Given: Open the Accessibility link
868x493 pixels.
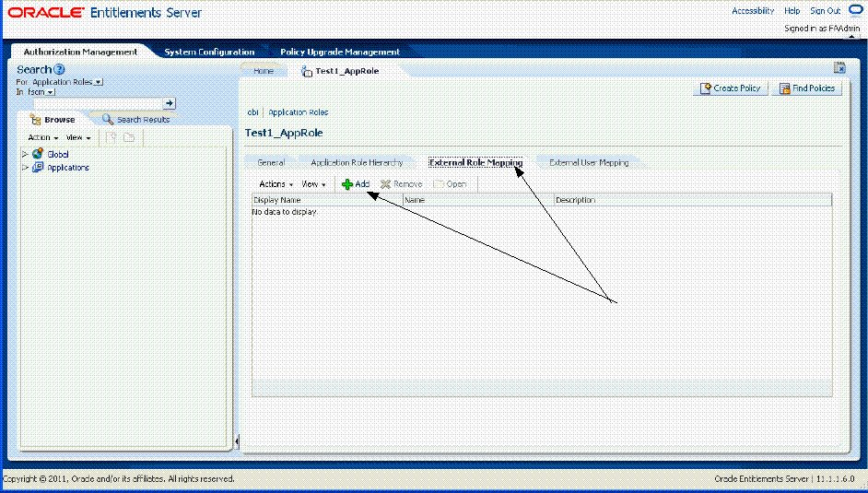Looking at the screenshot, I should pos(753,10).
